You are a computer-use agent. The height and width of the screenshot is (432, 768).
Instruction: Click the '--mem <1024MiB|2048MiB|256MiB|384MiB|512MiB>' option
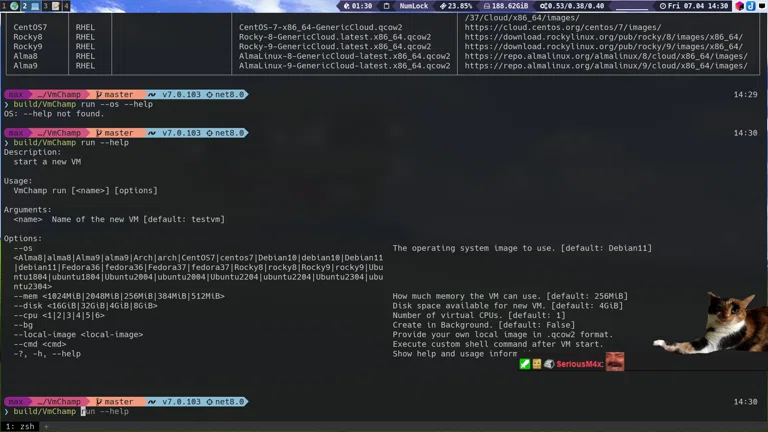[x=119, y=296]
